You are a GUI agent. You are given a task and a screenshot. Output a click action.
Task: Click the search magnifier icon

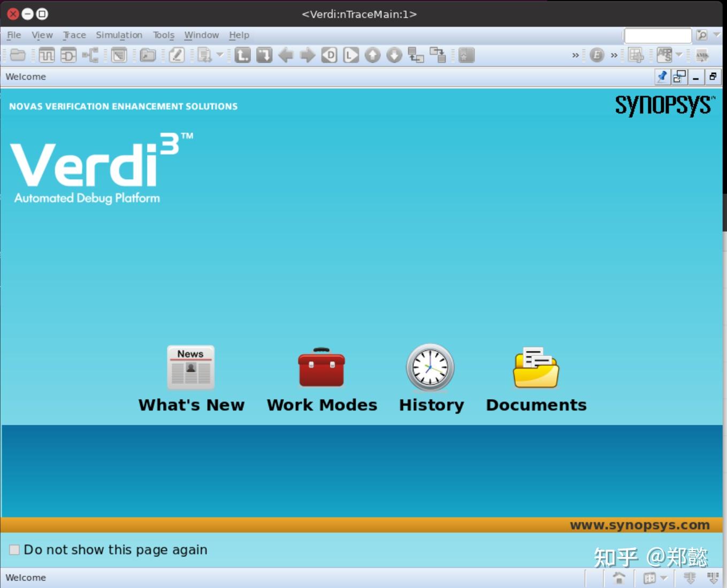click(702, 35)
